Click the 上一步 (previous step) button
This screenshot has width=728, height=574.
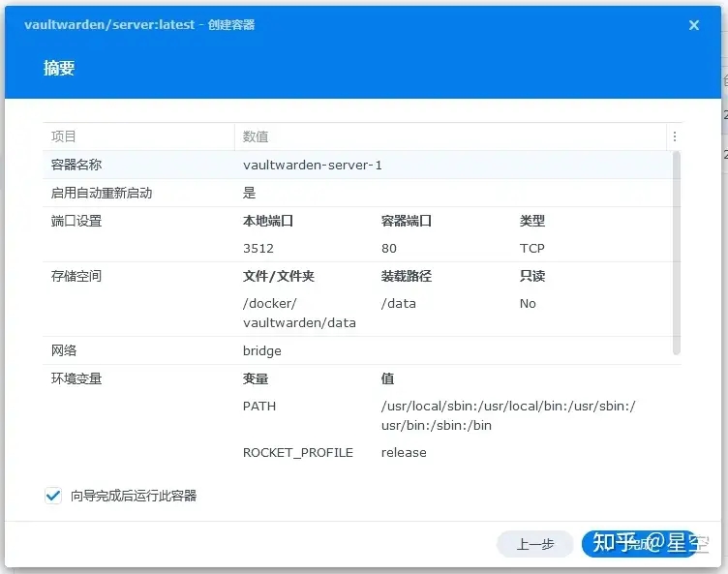pos(534,544)
